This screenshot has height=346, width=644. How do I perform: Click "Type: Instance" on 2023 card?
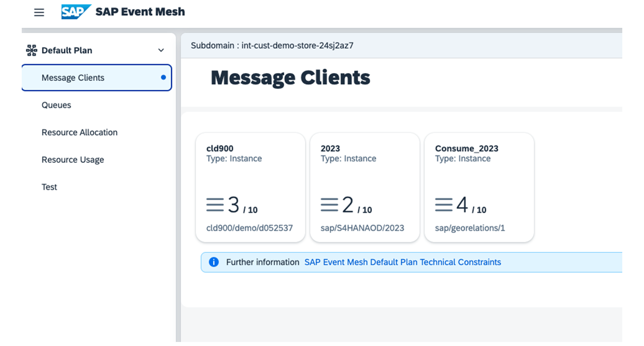coord(348,159)
